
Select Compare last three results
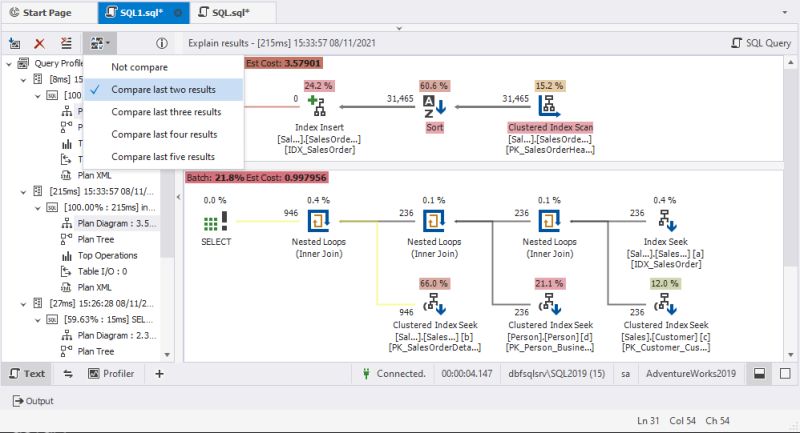point(163,112)
